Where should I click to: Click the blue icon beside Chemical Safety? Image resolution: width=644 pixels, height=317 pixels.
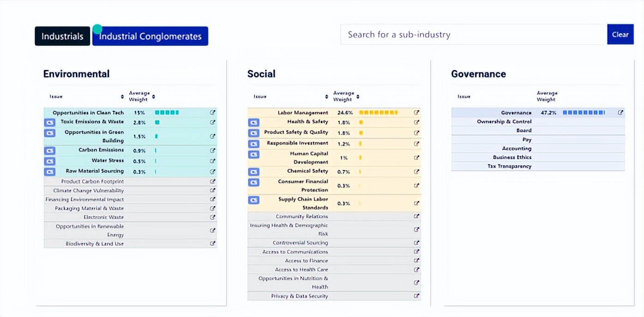point(254,172)
